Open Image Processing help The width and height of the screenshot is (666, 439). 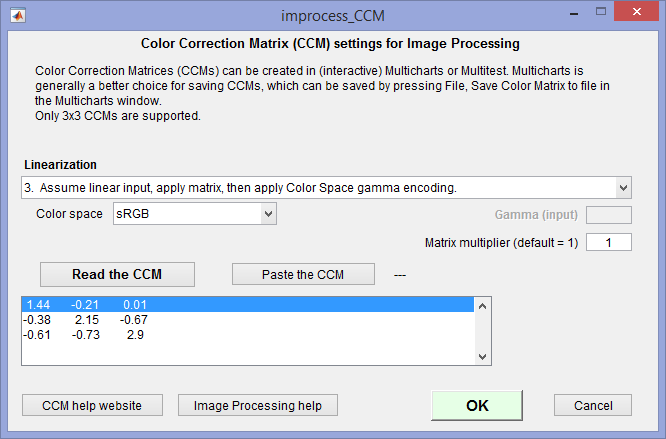(258, 405)
